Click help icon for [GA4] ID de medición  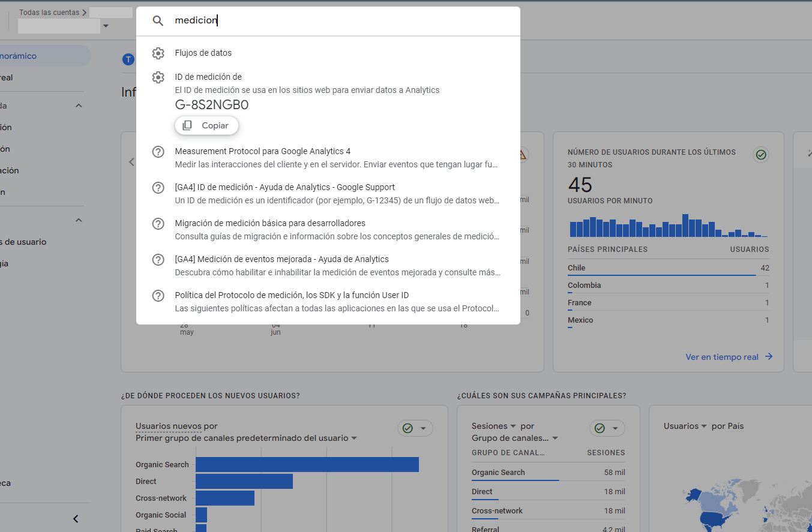[x=158, y=188]
